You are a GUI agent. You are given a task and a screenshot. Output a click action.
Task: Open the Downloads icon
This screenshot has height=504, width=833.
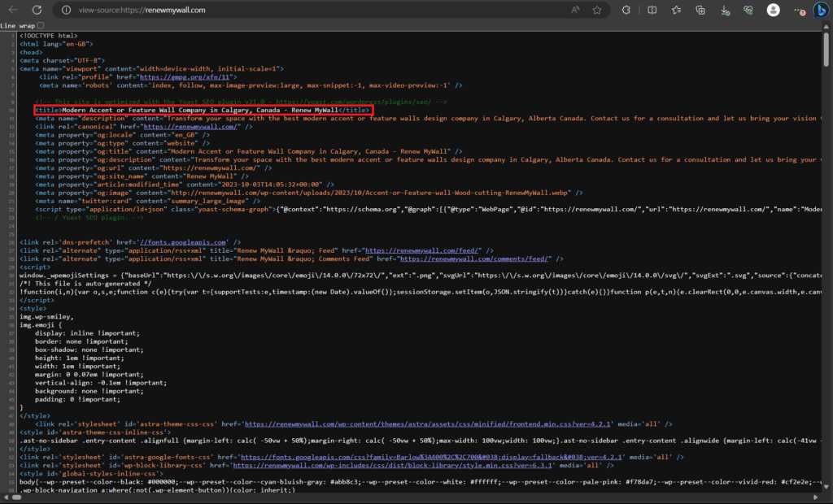click(725, 10)
